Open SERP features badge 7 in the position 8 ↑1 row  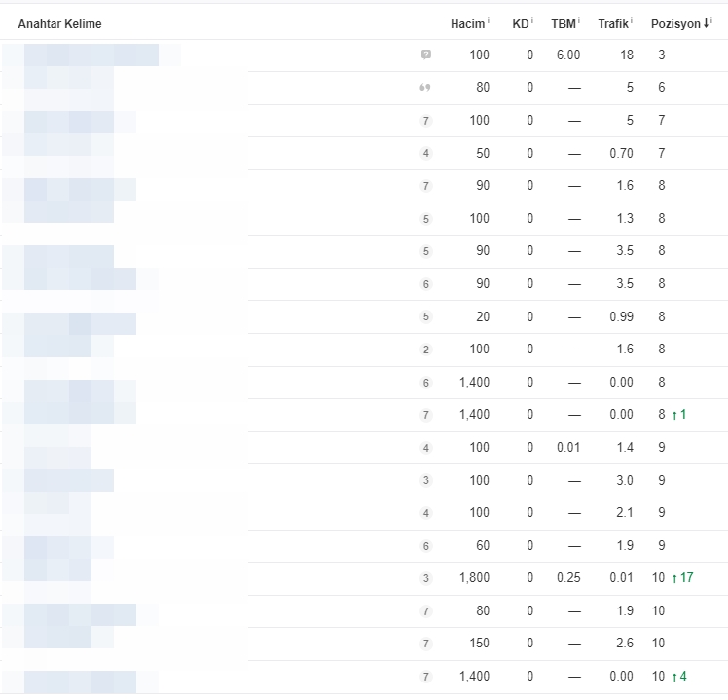(425, 415)
